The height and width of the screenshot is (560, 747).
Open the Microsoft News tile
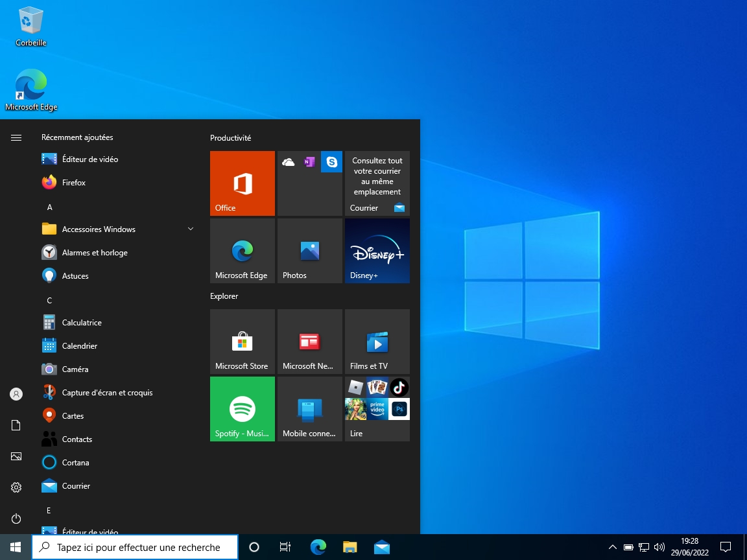(310, 342)
